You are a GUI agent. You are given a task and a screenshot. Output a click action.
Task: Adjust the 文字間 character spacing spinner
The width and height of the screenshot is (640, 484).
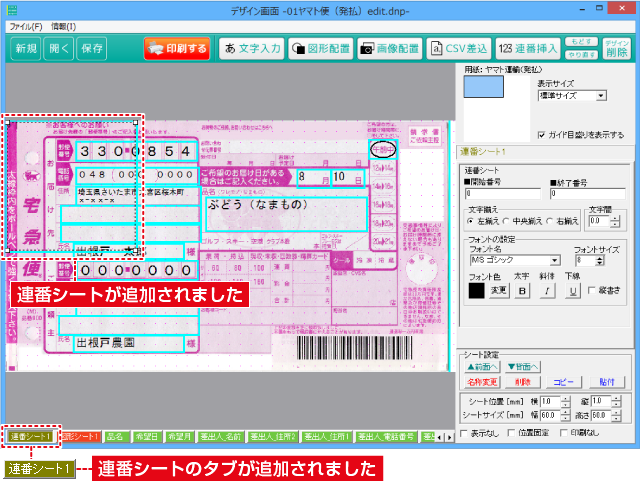click(x=615, y=222)
